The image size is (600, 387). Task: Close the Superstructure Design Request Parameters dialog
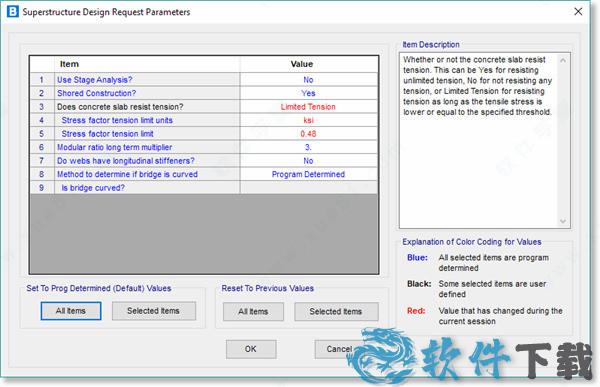click(578, 11)
